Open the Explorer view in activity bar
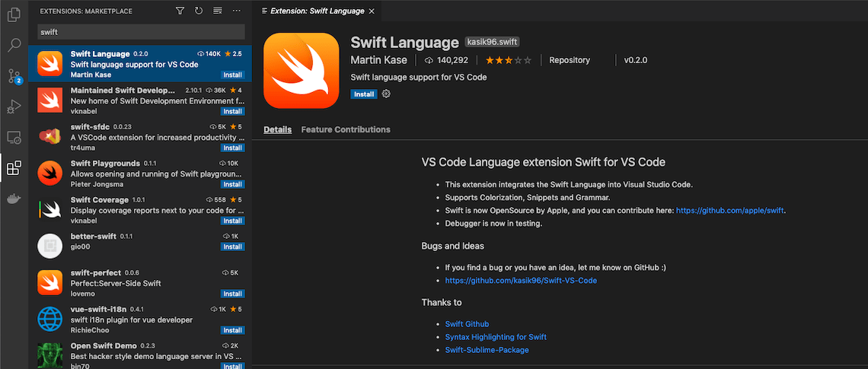The width and height of the screenshot is (868, 369). (14, 14)
